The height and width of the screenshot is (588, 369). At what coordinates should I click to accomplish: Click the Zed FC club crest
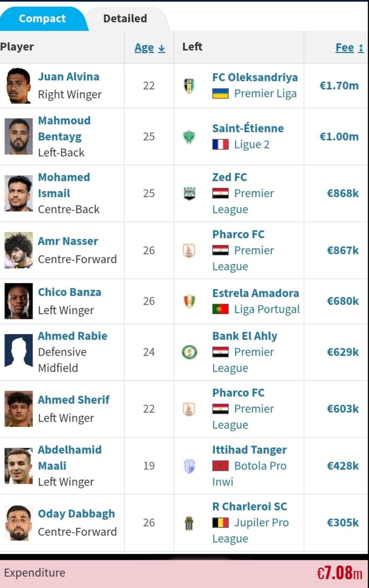pyautogui.click(x=189, y=194)
